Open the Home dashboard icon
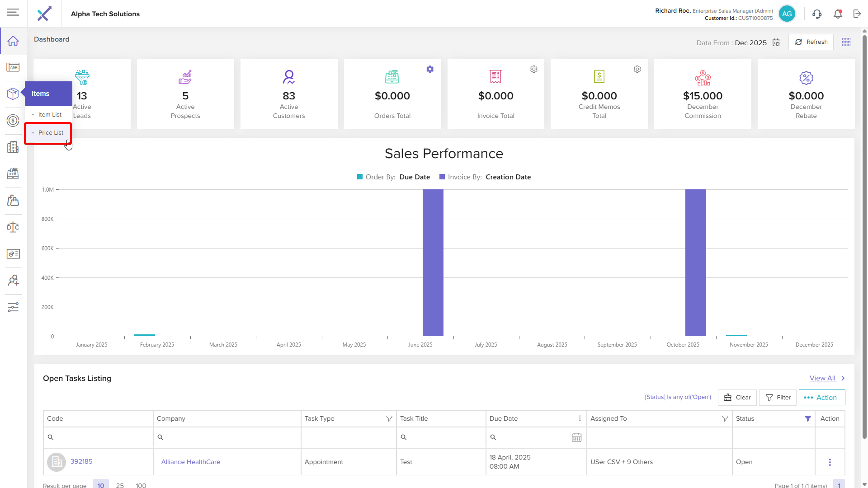Viewport: 868px width, 488px height. coord(13,41)
